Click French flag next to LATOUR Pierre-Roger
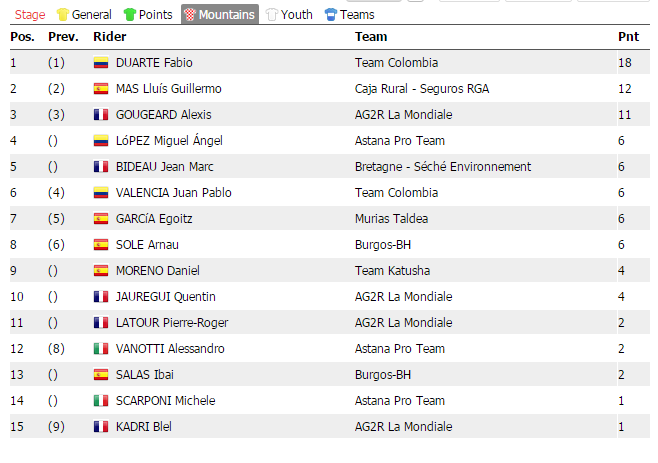Viewport: 658px width, 463px height. (101, 323)
